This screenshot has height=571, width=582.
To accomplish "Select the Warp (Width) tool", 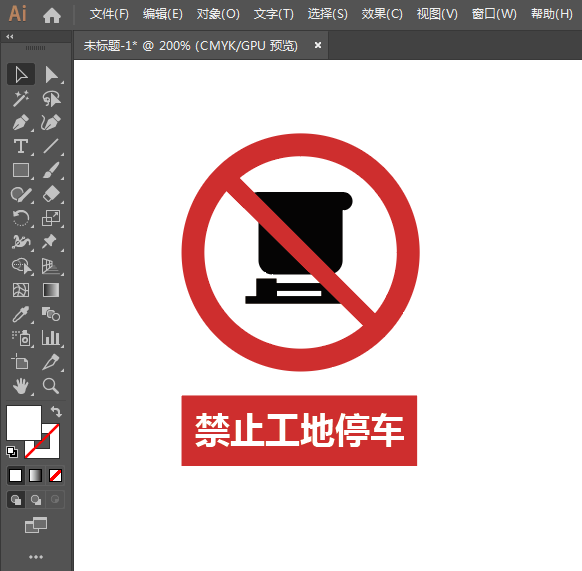I will pos(21,242).
